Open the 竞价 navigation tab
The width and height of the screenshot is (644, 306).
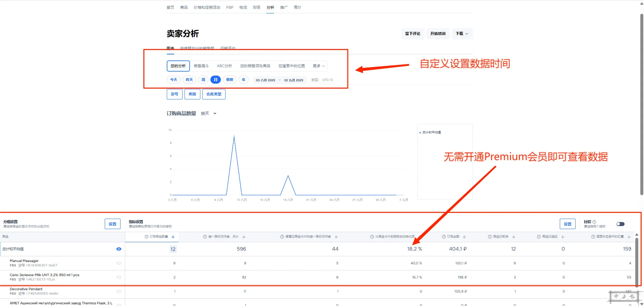(297, 7)
